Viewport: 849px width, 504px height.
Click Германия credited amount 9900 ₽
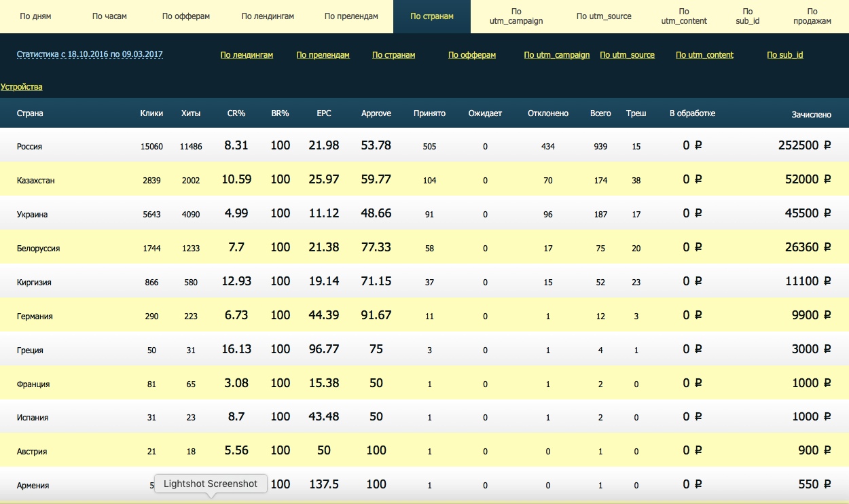pos(812,315)
